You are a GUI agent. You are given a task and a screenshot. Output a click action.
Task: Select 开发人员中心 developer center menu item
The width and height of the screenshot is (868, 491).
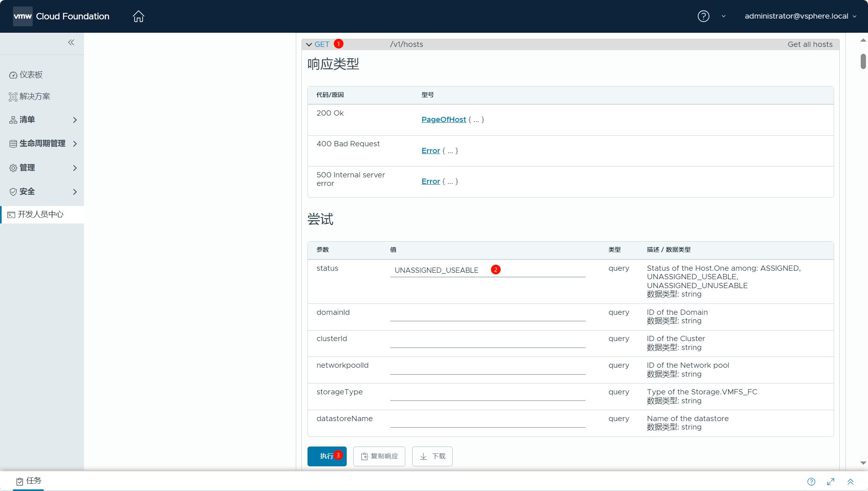(x=40, y=215)
